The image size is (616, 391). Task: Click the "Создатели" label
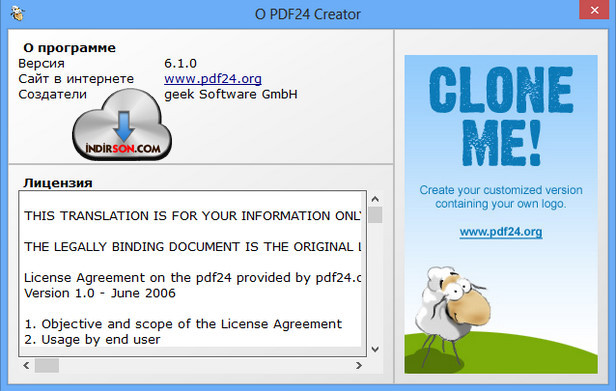coord(52,94)
